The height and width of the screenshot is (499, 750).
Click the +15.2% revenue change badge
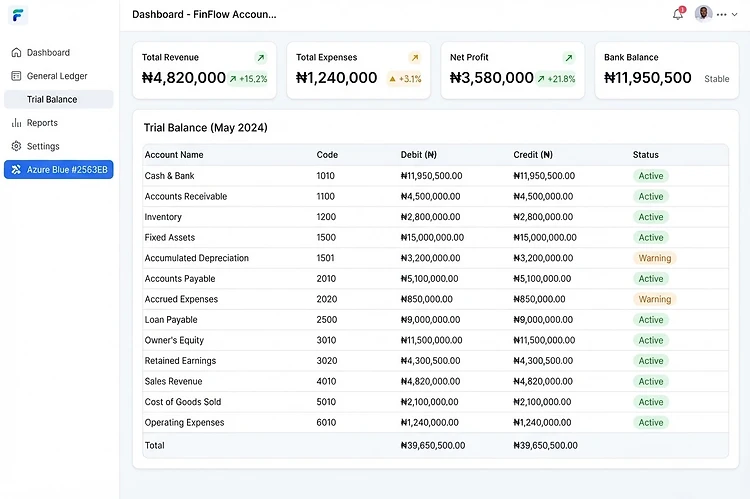[248, 79]
